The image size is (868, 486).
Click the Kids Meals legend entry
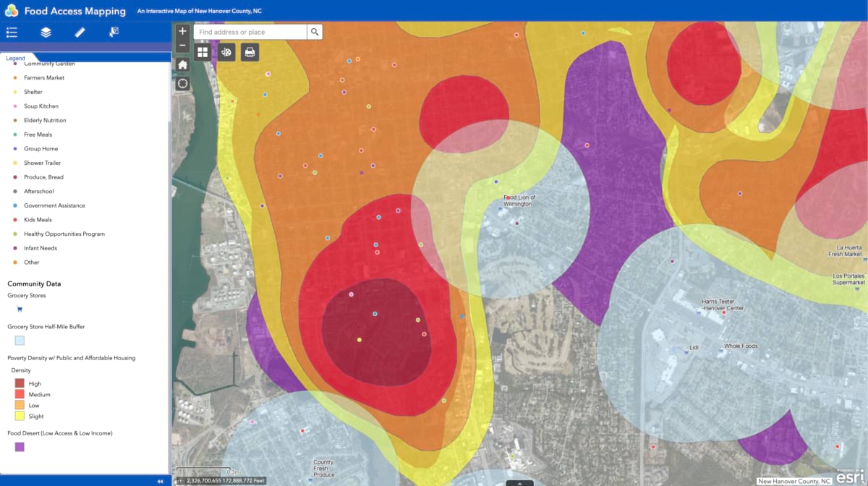coord(38,220)
